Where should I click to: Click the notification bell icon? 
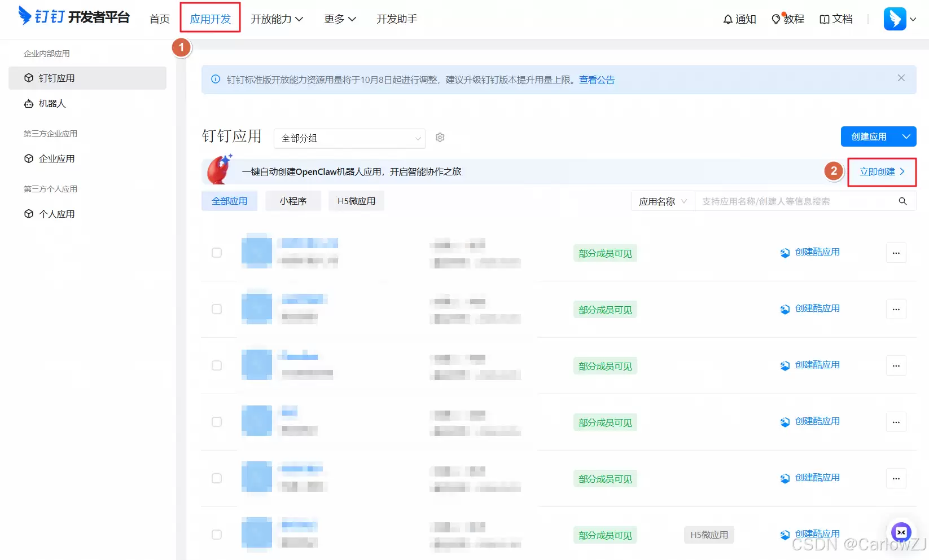coord(728,19)
